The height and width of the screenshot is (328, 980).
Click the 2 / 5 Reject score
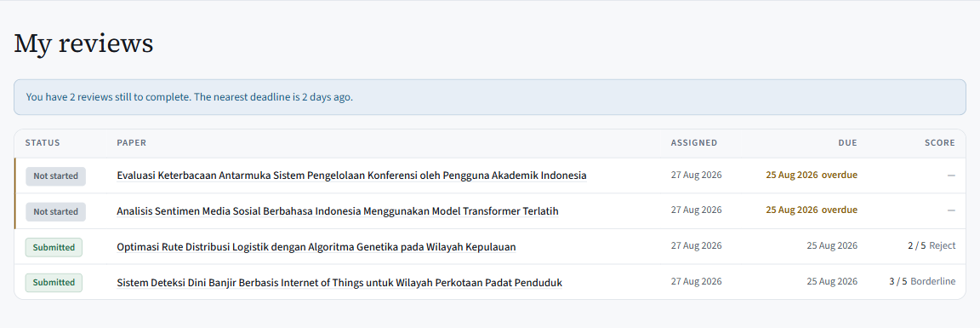click(932, 246)
